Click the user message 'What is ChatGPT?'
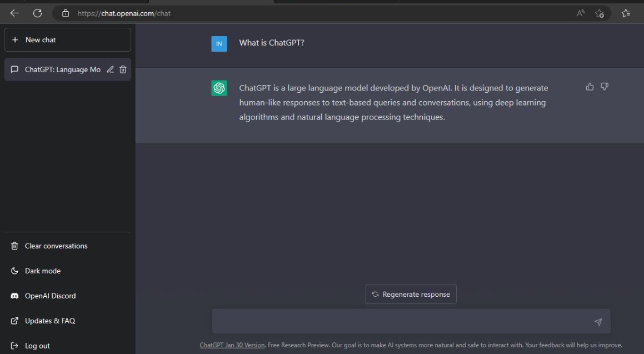 [x=272, y=43]
